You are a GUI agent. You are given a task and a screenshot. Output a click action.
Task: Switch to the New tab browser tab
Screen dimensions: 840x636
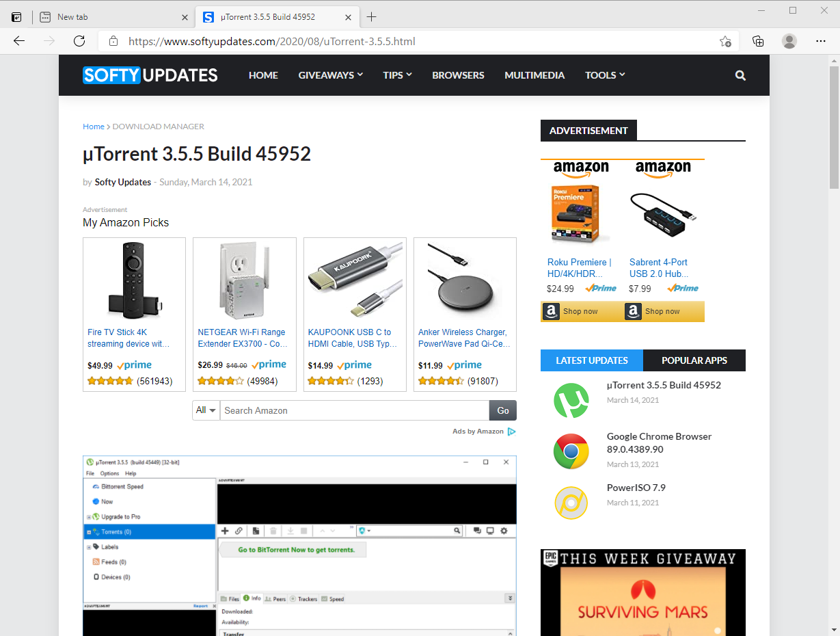pos(113,17)
